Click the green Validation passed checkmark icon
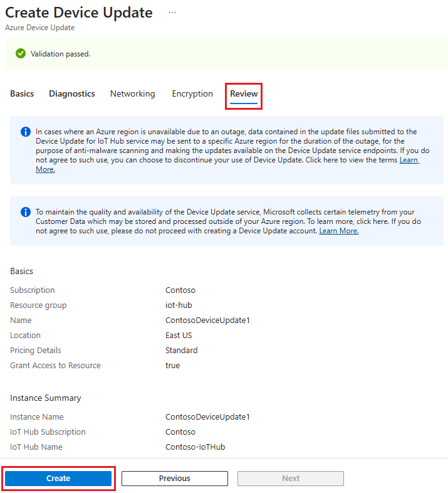Screen dimensions: 448x493 [x=21, y=53]
